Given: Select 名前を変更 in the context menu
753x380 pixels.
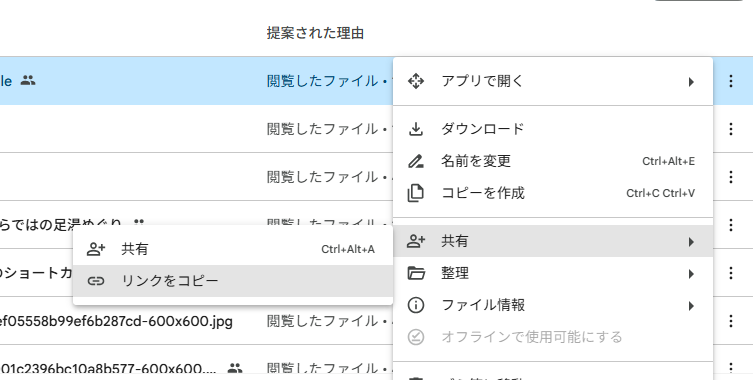Looking at the screenshot, I should click(553, 161).
